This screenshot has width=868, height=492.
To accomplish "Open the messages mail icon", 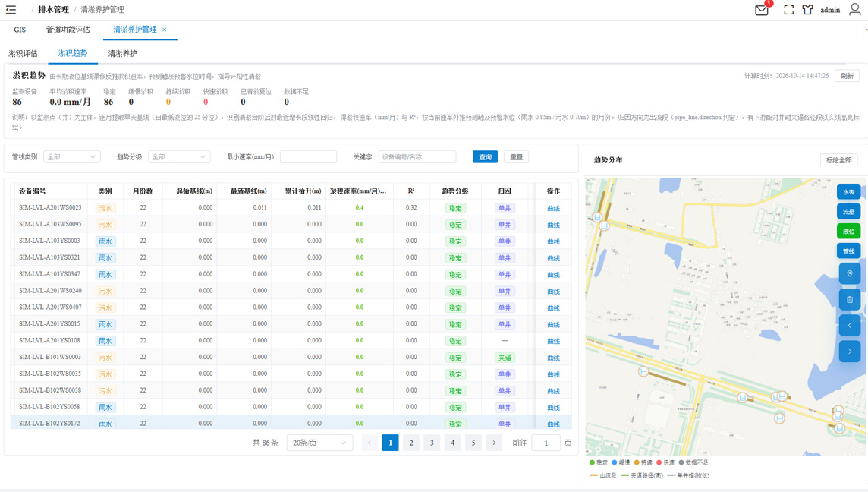I will [x=762, y=10].
